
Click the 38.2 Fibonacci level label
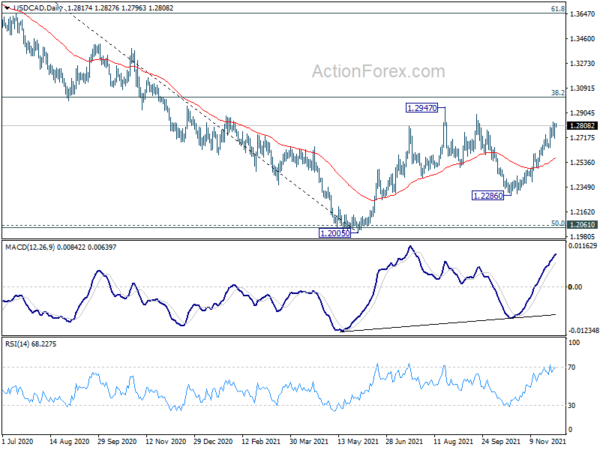pyautogui.click(x=558, y=93)
